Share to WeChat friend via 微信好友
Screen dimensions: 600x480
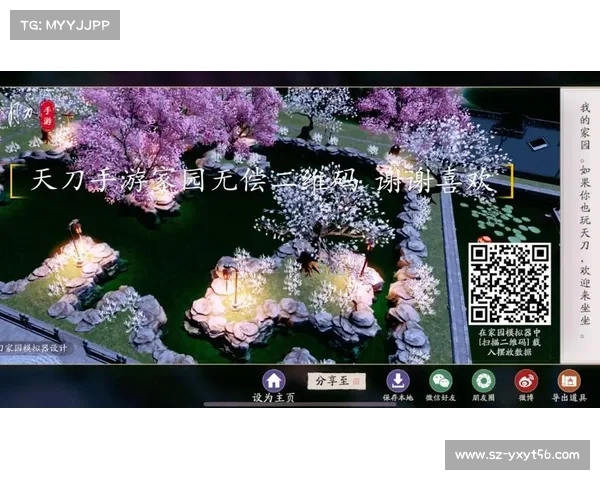(x=441, y=381)
